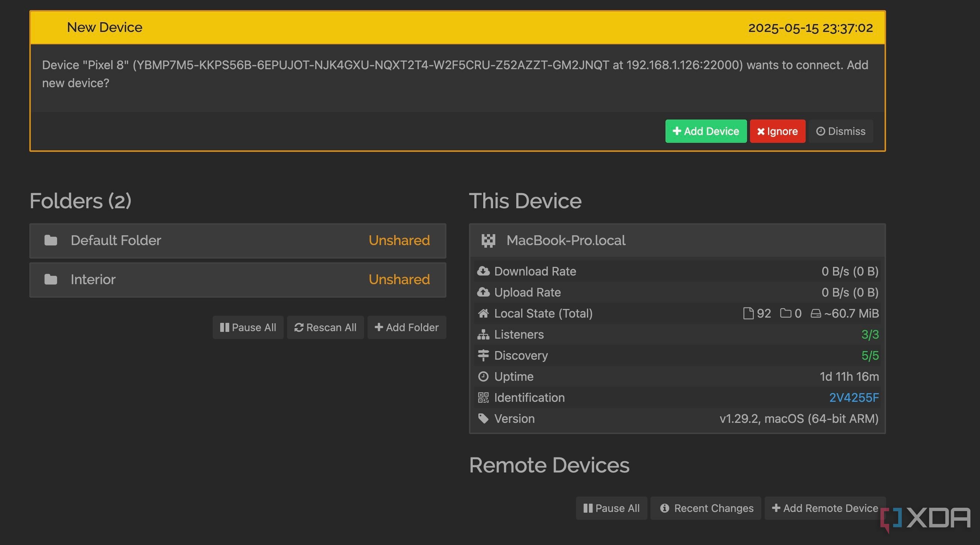Click the refresh icon on Rescan All

click(299, 327)
